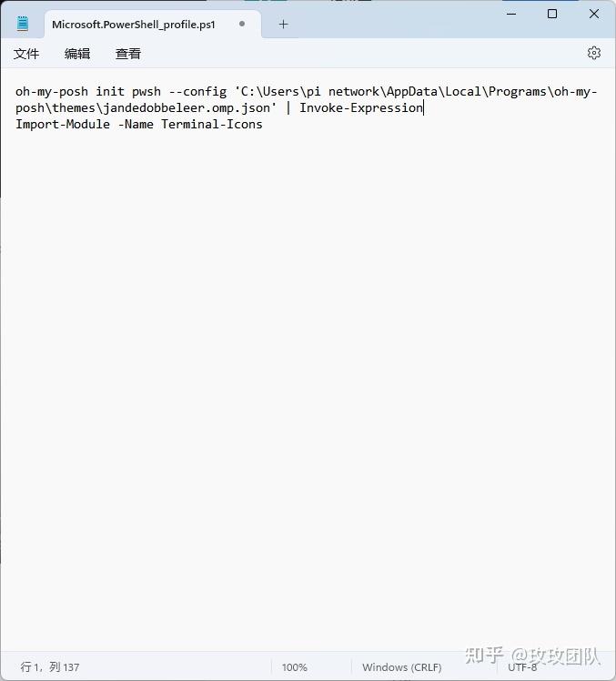Close the Notepad window
The width and height of the screenshot is (616, 681).
(x=594, y=14)
